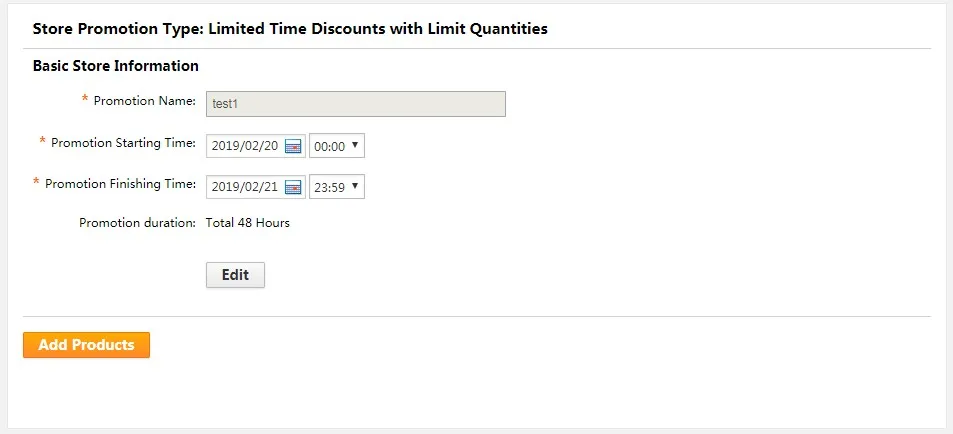Click the 2019/02/20 start date field

coord(246,146)
